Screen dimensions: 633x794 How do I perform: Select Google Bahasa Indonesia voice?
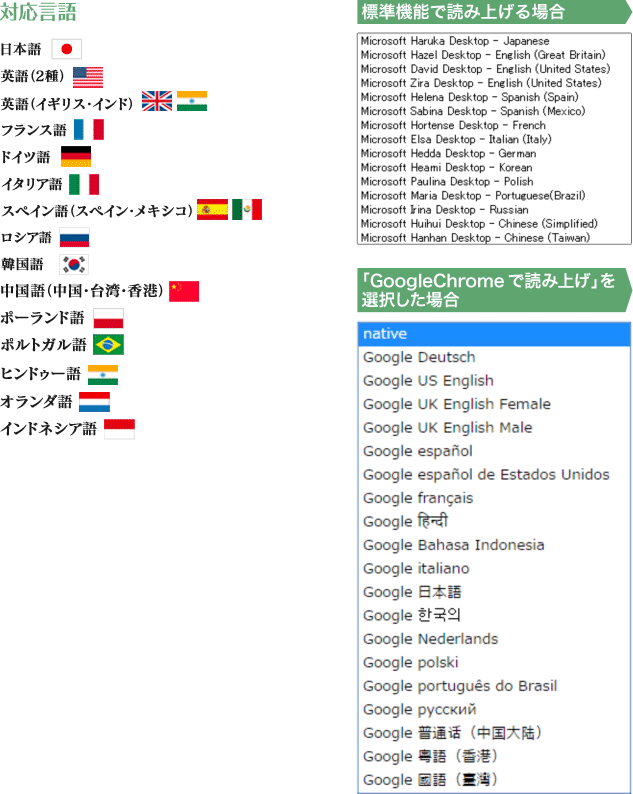(x=494, y=545)
